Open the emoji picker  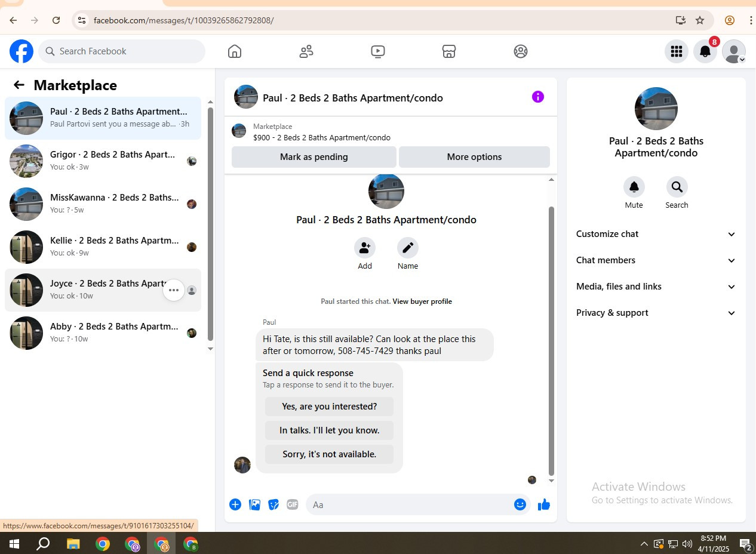pyautogui.click(x=520, y=504)
